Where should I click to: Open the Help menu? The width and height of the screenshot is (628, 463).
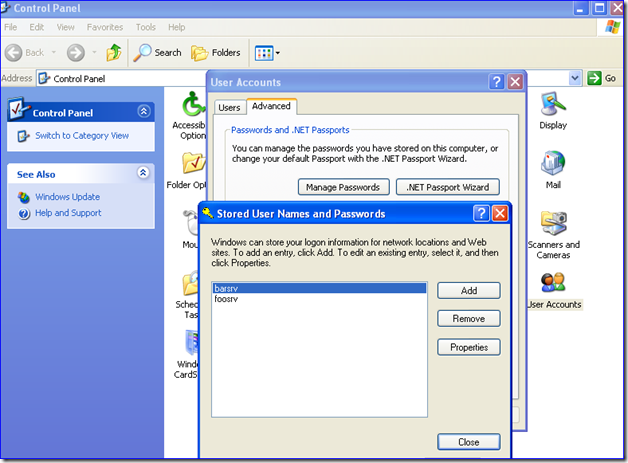(x=176, y=27)
